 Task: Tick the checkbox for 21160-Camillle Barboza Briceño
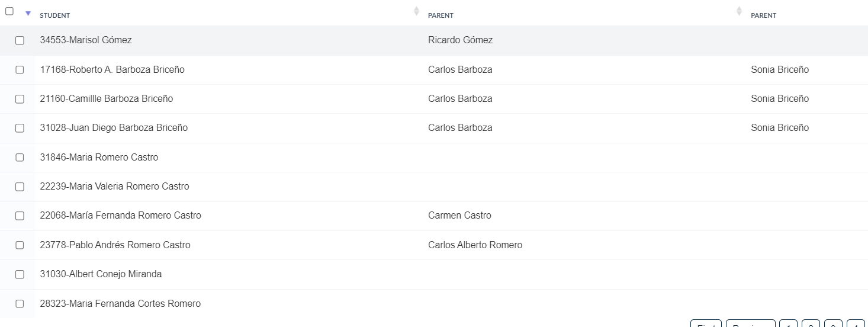(20, 99)
